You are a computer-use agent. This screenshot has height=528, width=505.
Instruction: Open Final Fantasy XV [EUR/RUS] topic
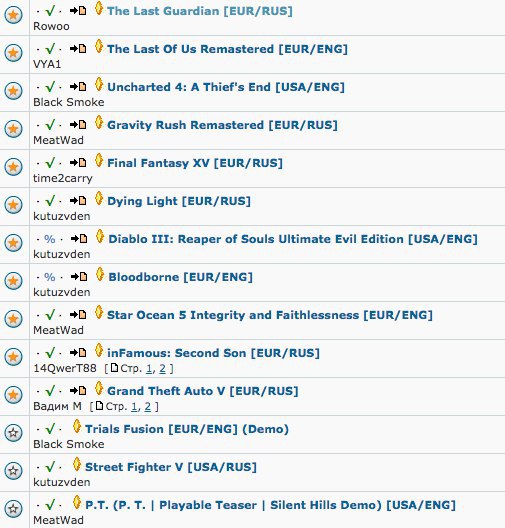[195, 163]
